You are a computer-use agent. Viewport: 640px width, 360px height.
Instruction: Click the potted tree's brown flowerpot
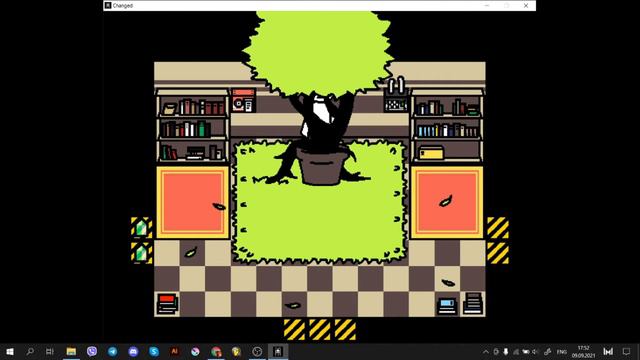pos(322,167)
